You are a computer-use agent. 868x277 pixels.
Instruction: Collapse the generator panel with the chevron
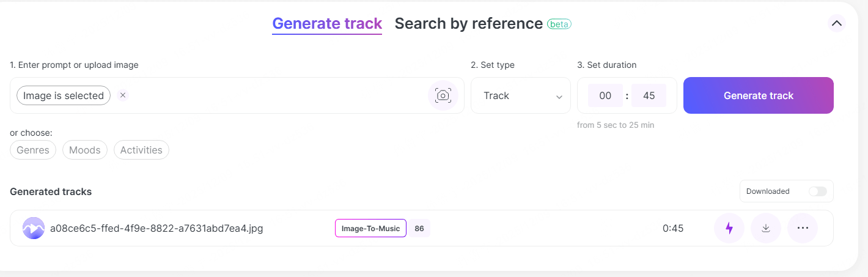pos(836,24)
